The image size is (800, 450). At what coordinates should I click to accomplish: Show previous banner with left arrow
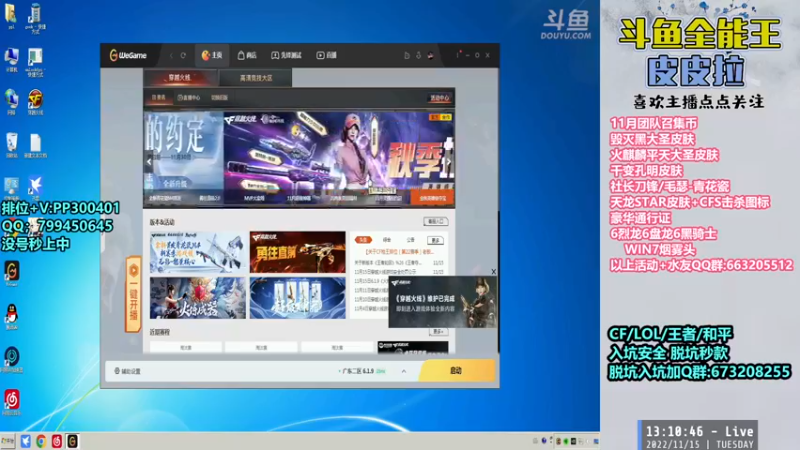149,162
